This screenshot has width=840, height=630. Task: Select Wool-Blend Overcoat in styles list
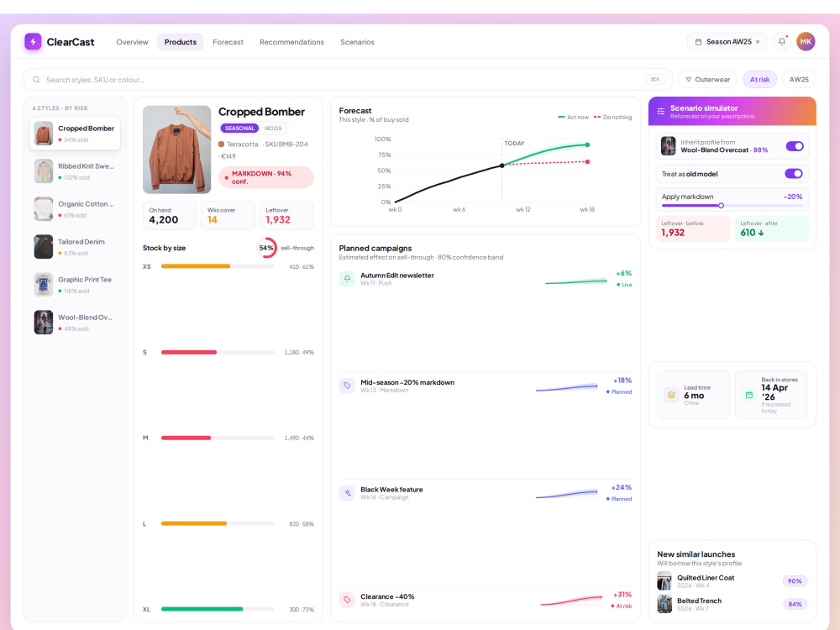tap(75, 323)
